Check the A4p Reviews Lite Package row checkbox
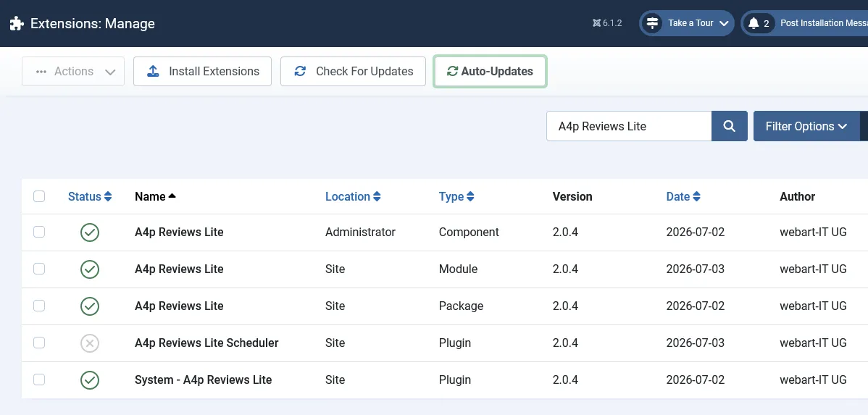The width and height of the screenshot is (868, 415). tap(39, 306)
